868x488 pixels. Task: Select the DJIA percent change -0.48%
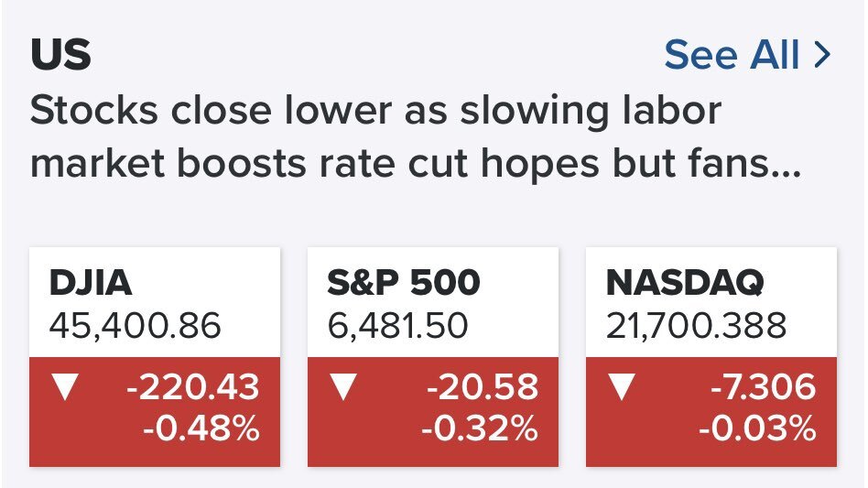pyautogui.click(x=203, y=428)
